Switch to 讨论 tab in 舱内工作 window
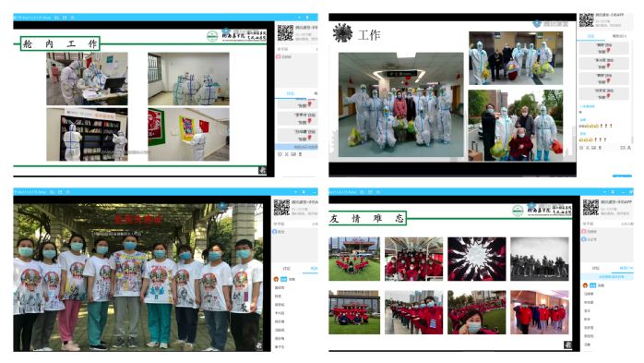The width and height of the screenshot is (644, 363). tap(290, 93)
